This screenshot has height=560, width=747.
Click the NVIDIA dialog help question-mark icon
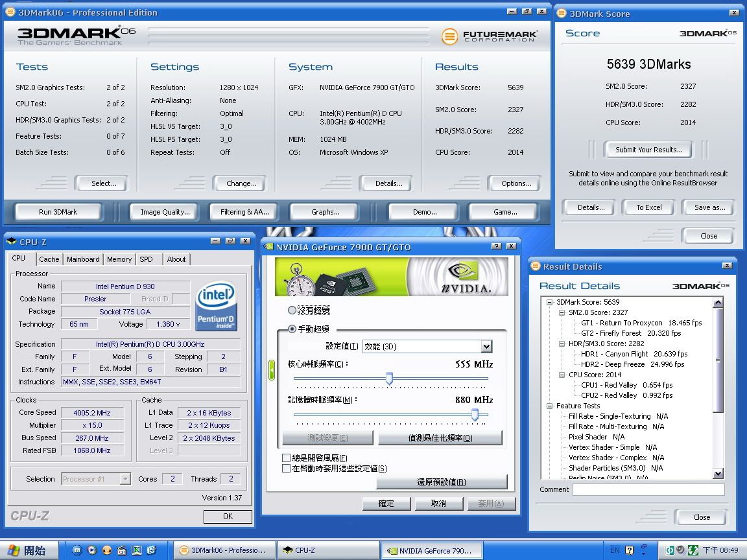point(497,246)
